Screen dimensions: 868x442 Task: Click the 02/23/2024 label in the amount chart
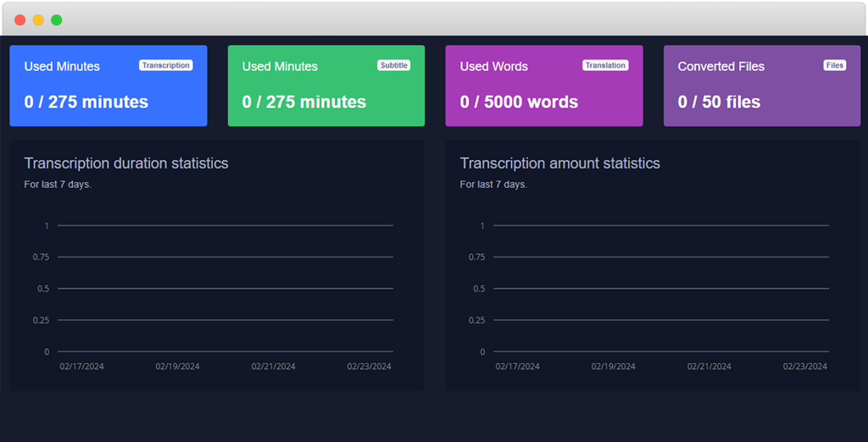point(804,367)
